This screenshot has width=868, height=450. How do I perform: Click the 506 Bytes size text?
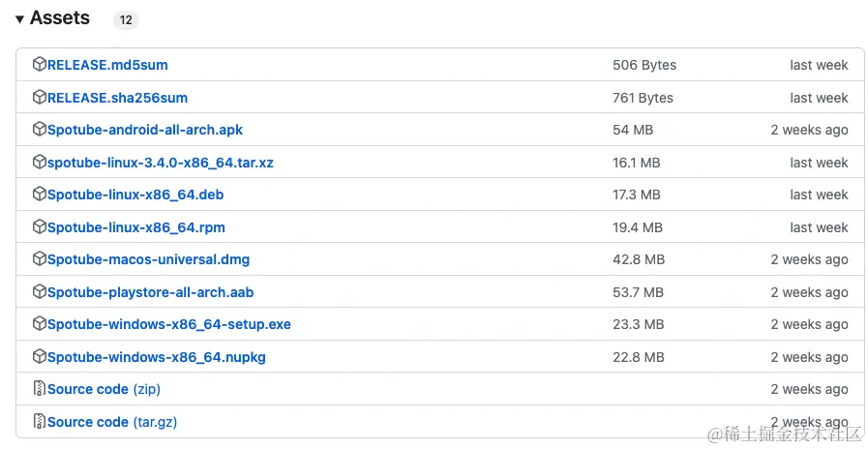point(644,65)
